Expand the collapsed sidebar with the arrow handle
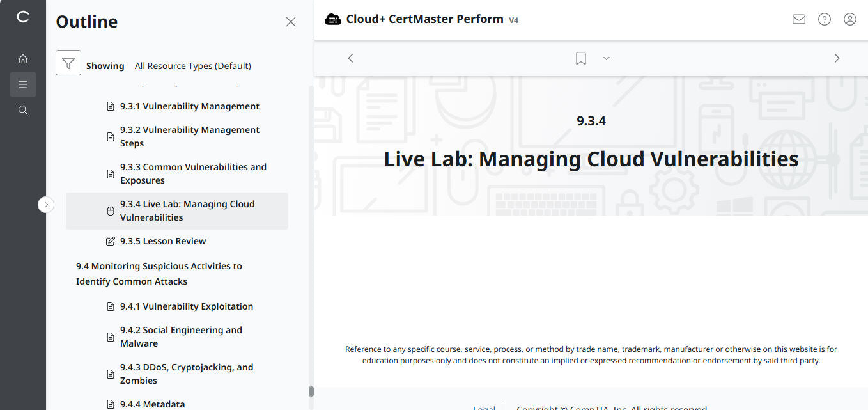 46,204
